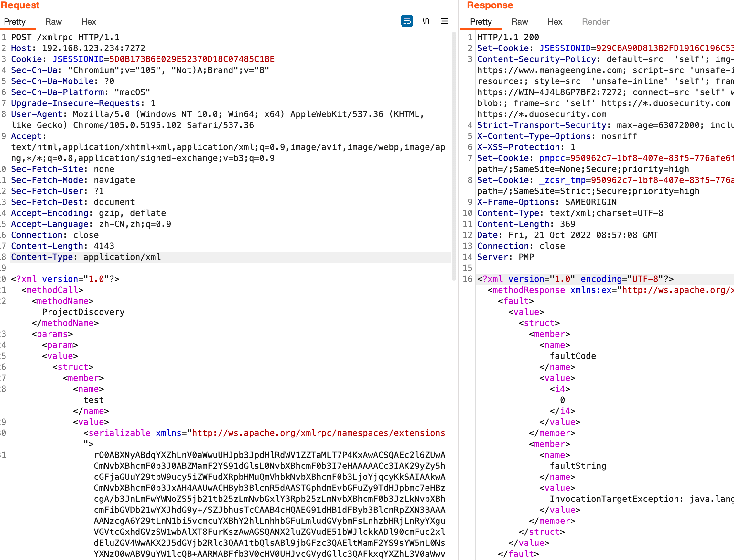Click the POST /xmlrpc request line

[x=65, y=37]
